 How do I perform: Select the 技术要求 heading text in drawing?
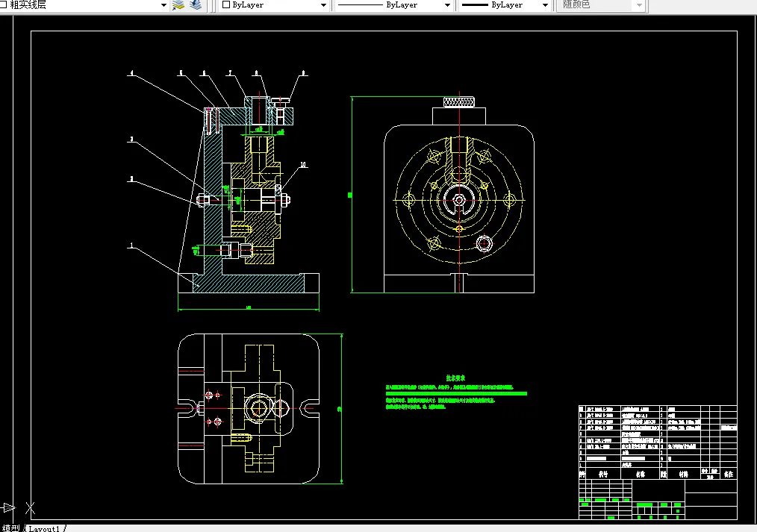(x=455, y=378)
